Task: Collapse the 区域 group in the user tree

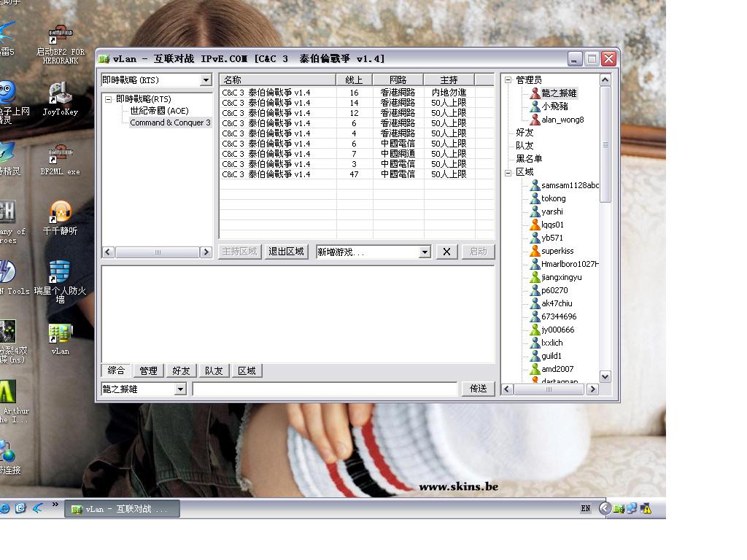Action: (x=508, y=173)
